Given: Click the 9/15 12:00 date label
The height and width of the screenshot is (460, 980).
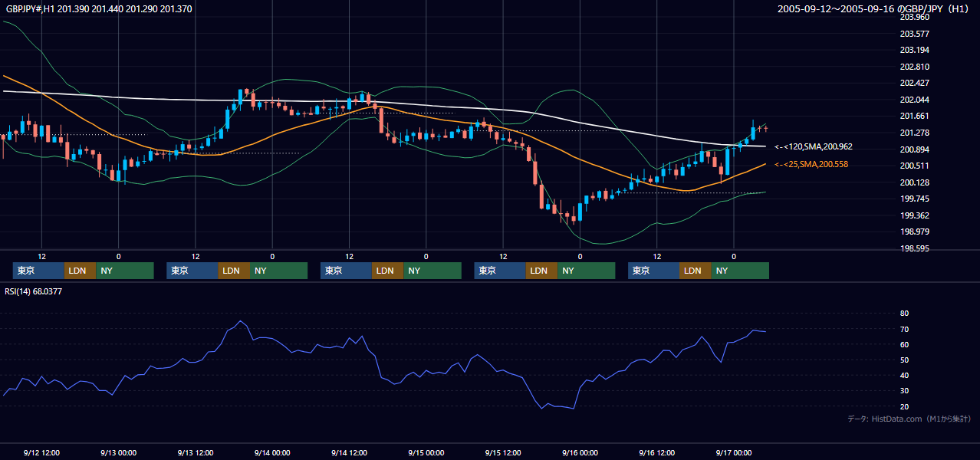Looking at the screenshot, I should coord(503,453).
